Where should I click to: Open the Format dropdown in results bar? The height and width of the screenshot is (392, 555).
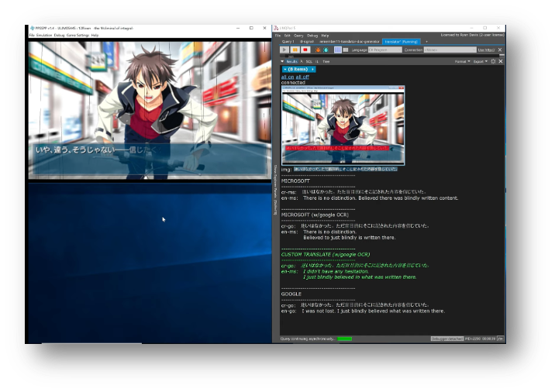pyautogui.click(x=462, y=61)
